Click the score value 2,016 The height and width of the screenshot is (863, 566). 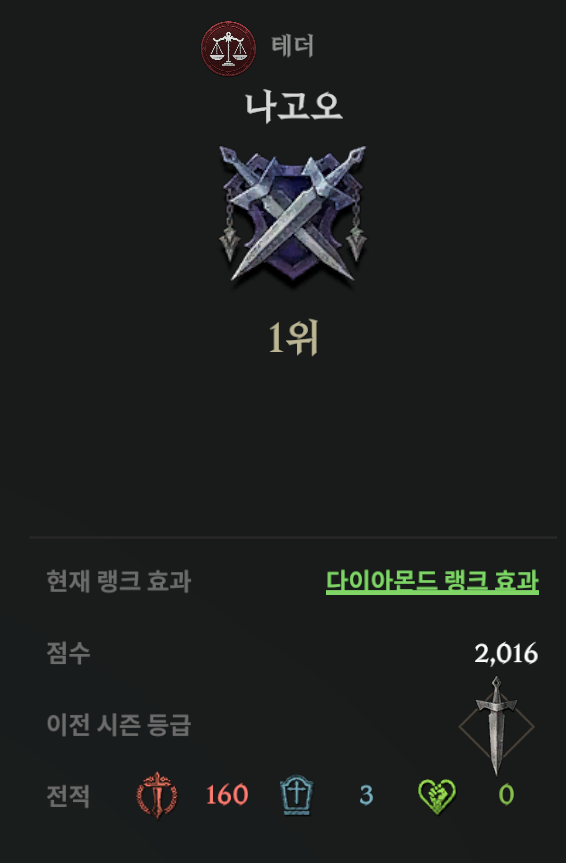point(506,653)
